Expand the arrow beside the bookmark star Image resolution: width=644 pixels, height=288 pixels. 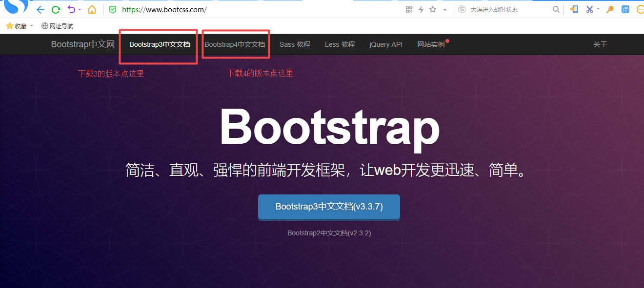click(x=445, y=10)
